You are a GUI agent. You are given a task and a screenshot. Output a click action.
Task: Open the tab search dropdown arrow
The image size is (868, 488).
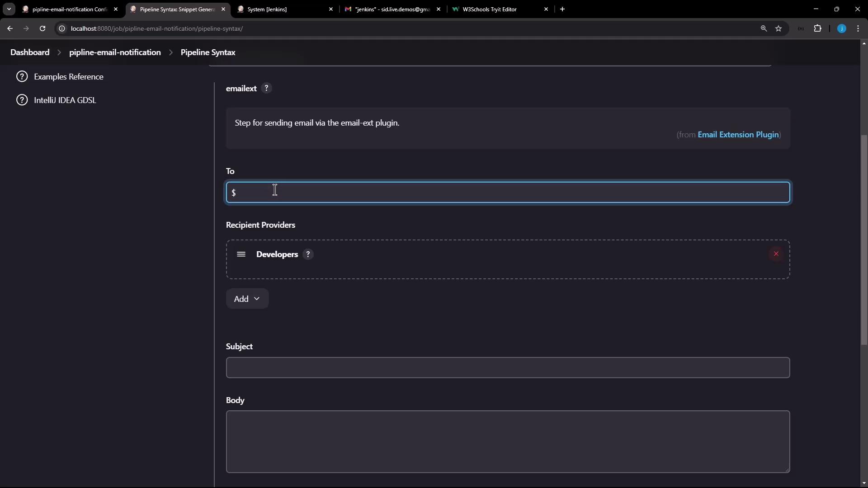coord(9,9)
